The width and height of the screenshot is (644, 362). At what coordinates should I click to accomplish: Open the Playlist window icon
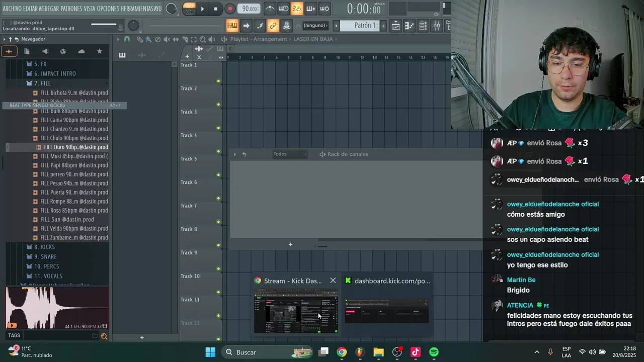click(x=396, y=26)
